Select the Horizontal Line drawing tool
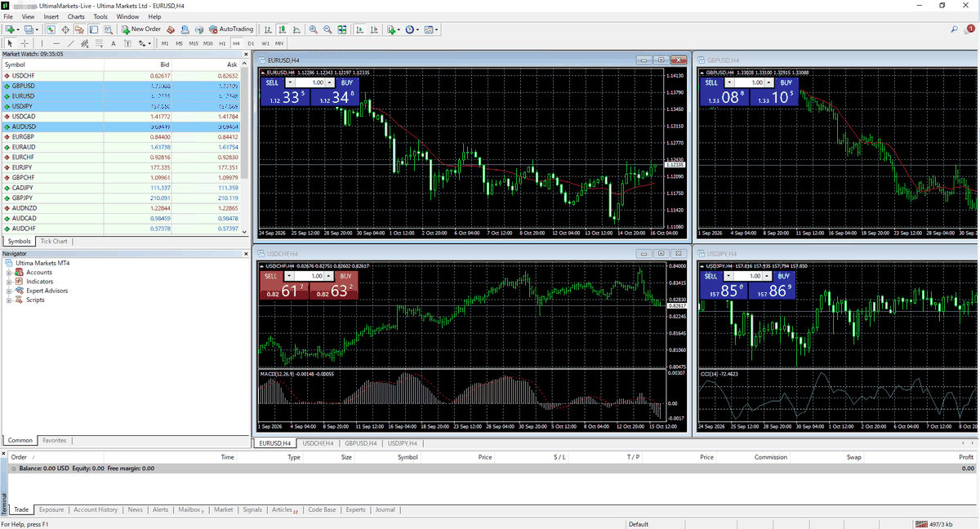The width and height of the screenshot is (980, 529). (x=56, y=43)
